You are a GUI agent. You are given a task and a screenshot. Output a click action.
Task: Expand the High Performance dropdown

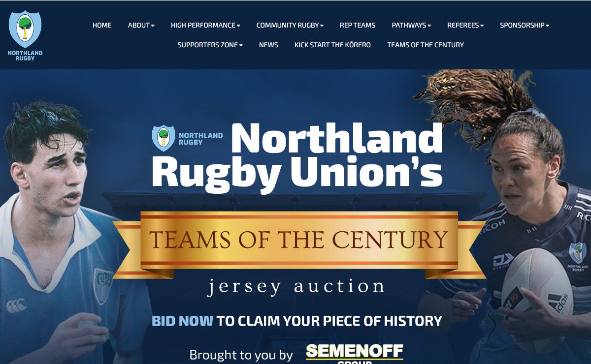point(205,25)
